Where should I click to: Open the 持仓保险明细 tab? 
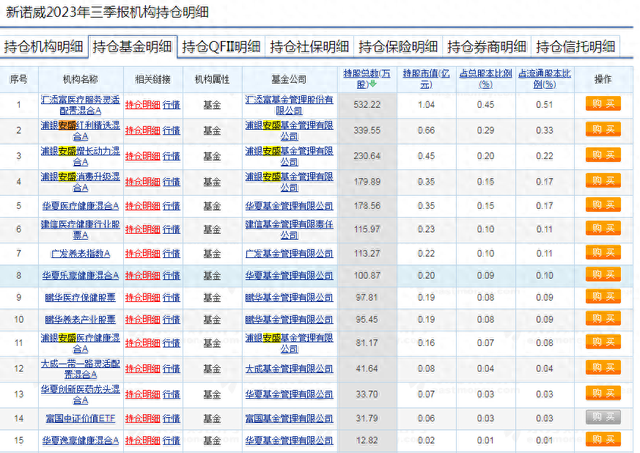[398, 47]
